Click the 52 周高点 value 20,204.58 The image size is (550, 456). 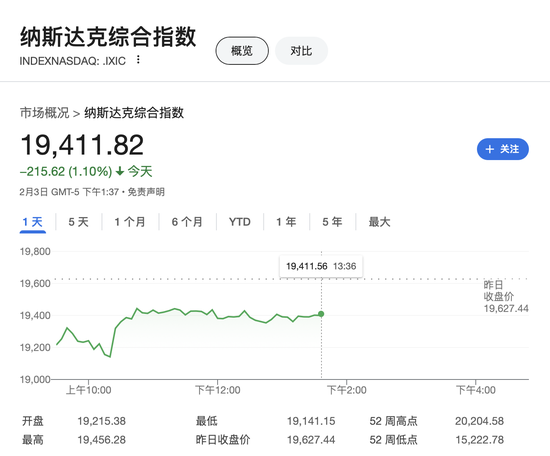click(x=479, y=421)
